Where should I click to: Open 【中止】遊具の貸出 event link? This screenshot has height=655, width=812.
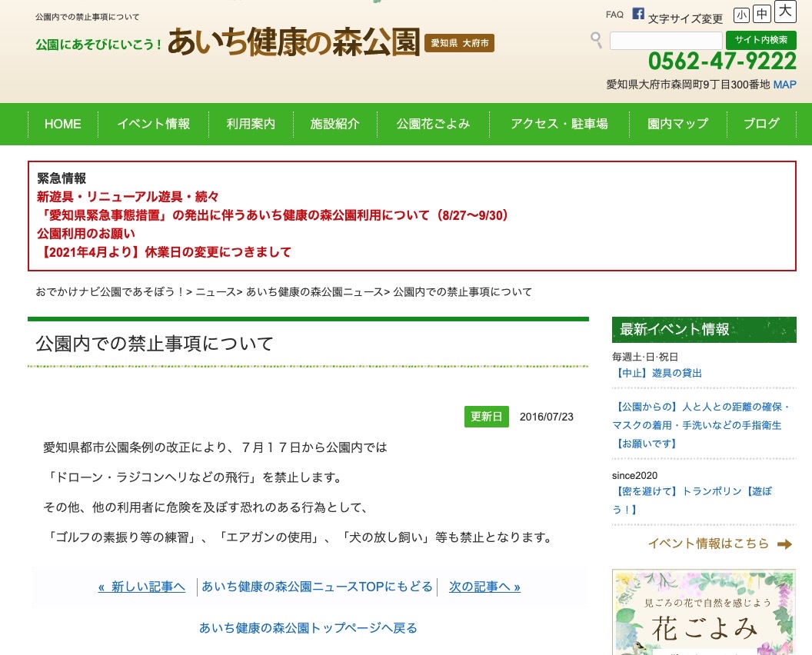click(657, 374)
